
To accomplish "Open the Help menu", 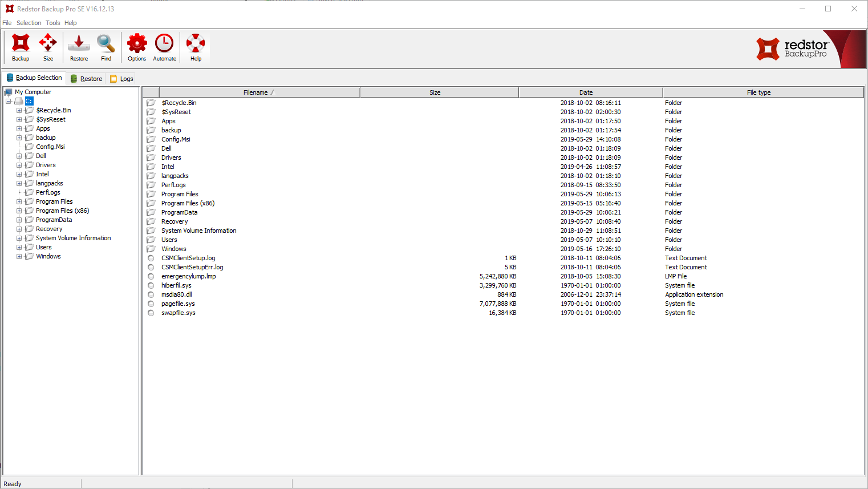I will point(71,23).
